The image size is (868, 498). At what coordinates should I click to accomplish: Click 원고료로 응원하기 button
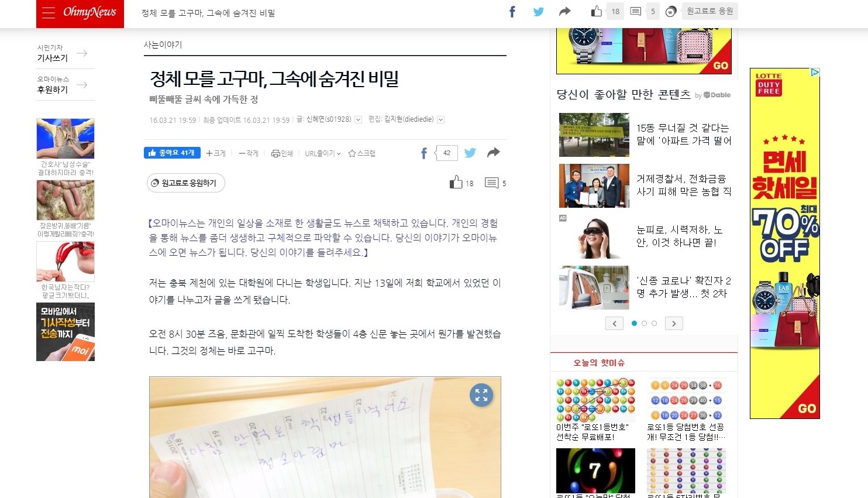tap(186, 183)
